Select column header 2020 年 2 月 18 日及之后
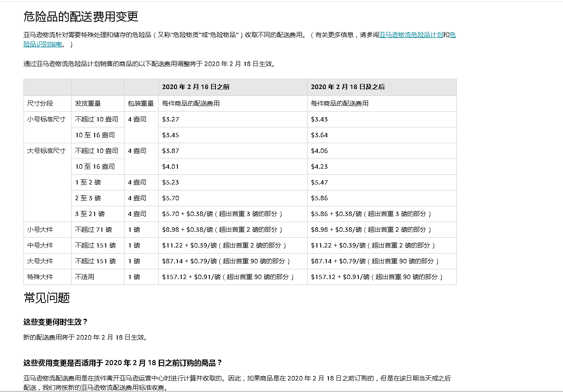 click(382, 87)
